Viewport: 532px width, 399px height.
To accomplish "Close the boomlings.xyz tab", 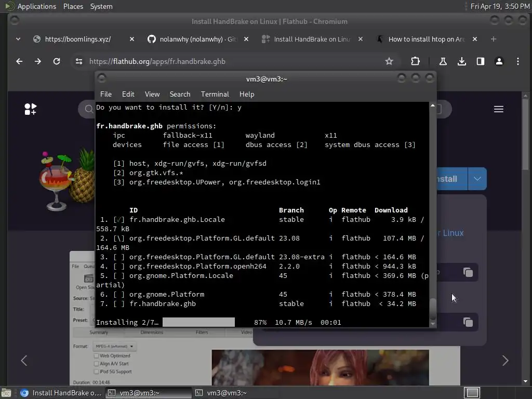I will [x=132, y=39].
